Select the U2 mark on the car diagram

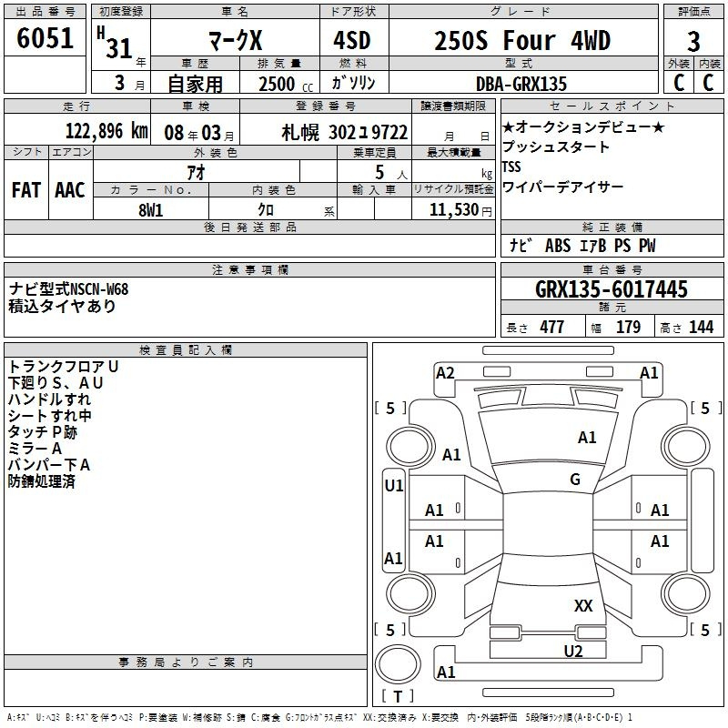pos(572,651)
